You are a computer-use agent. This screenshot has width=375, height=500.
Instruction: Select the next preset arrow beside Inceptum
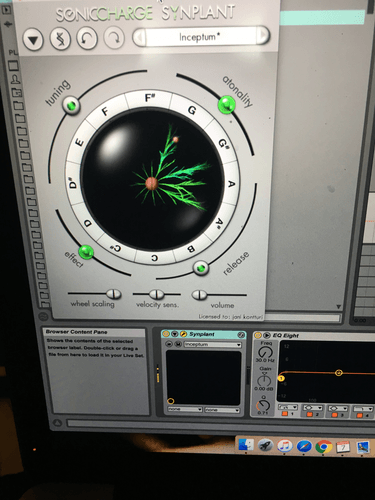(x=263, y=34)
